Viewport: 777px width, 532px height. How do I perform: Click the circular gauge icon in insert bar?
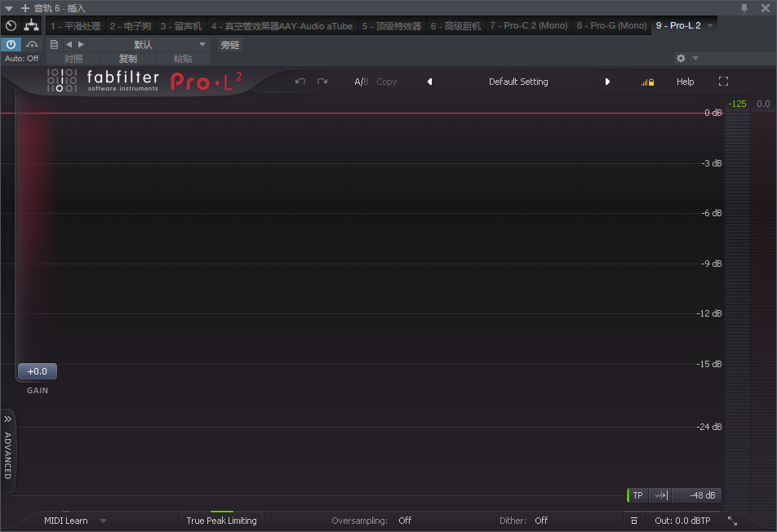click(x=11, y=26)
